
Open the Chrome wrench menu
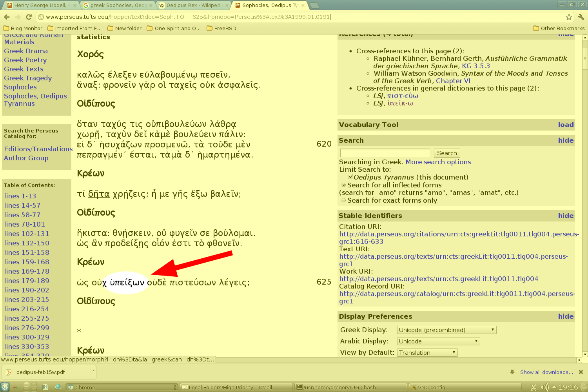(581, 17)
